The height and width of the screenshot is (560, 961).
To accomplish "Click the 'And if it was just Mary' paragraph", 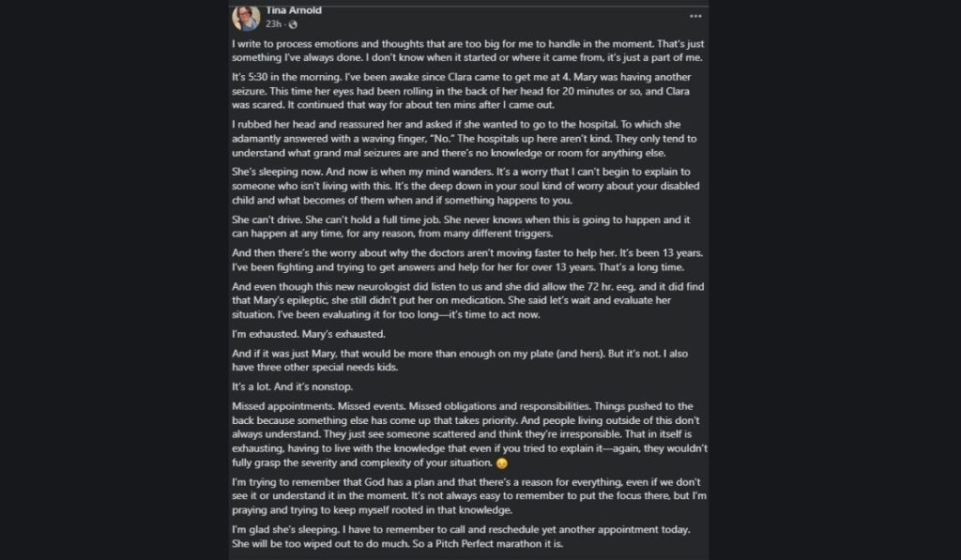I will [460, 360].
